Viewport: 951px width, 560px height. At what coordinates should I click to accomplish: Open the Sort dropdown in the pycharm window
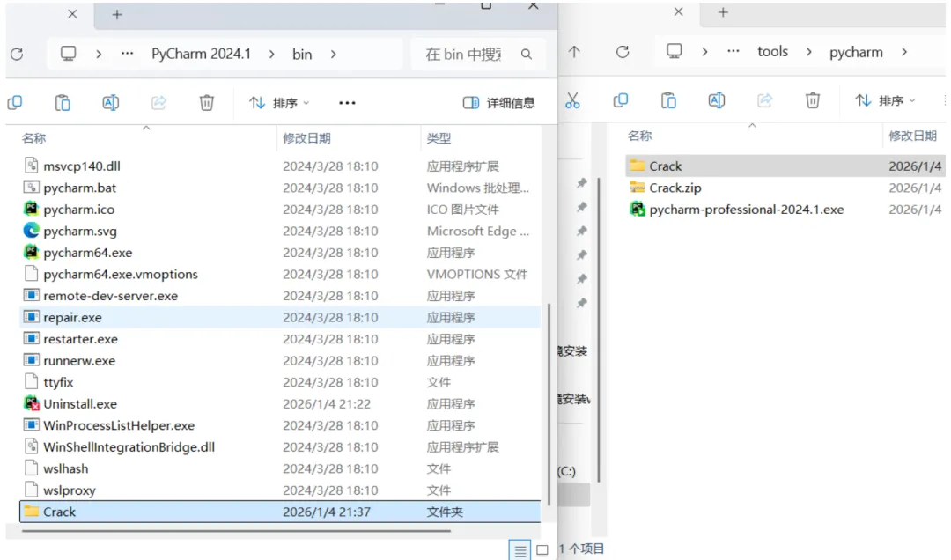[886, 100]
